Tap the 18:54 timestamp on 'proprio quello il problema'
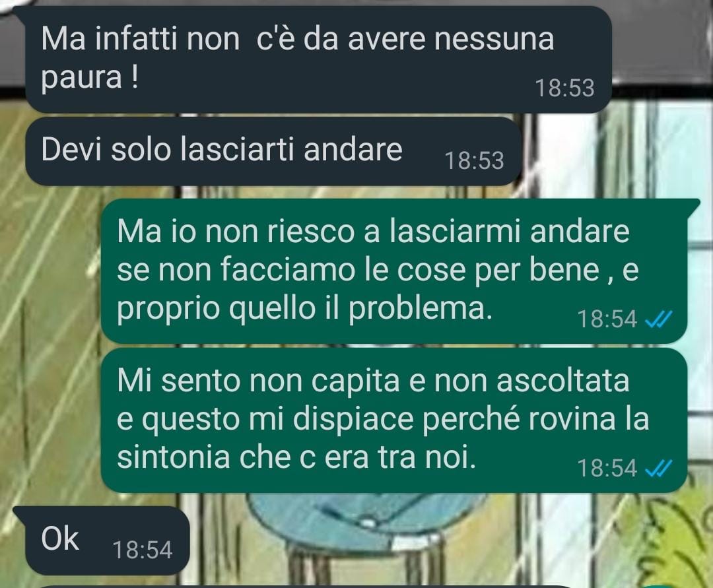This screenshot has height=588, width=713. [607, 319]
